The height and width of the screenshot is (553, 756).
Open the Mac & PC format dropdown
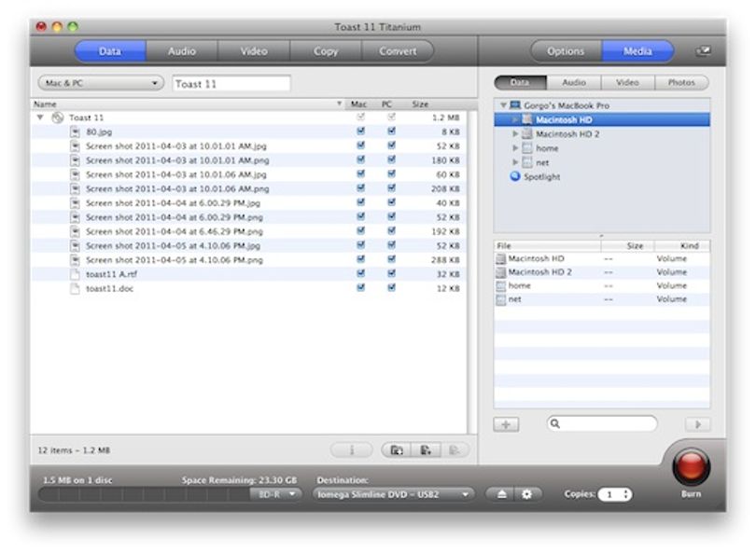coord(101,83)
